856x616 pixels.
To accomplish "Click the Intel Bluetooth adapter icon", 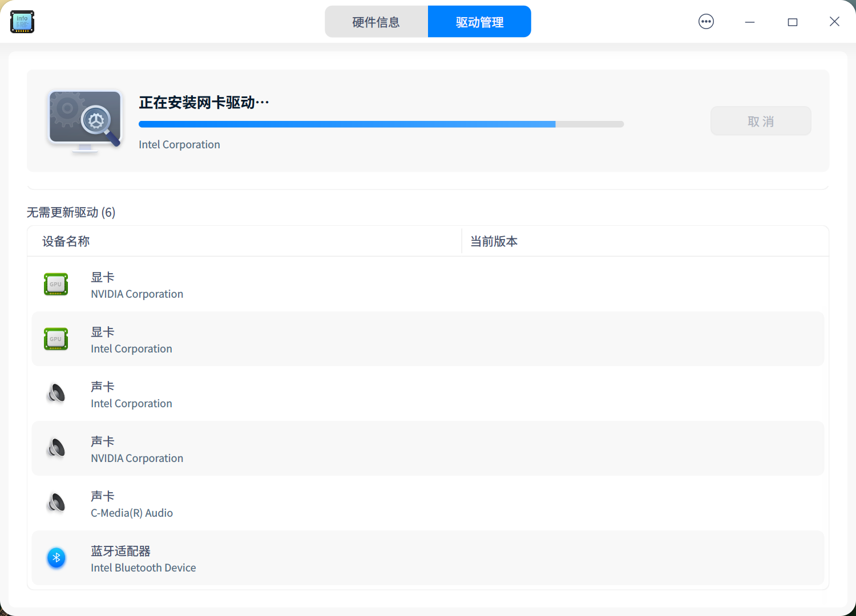I will point(55,558).
